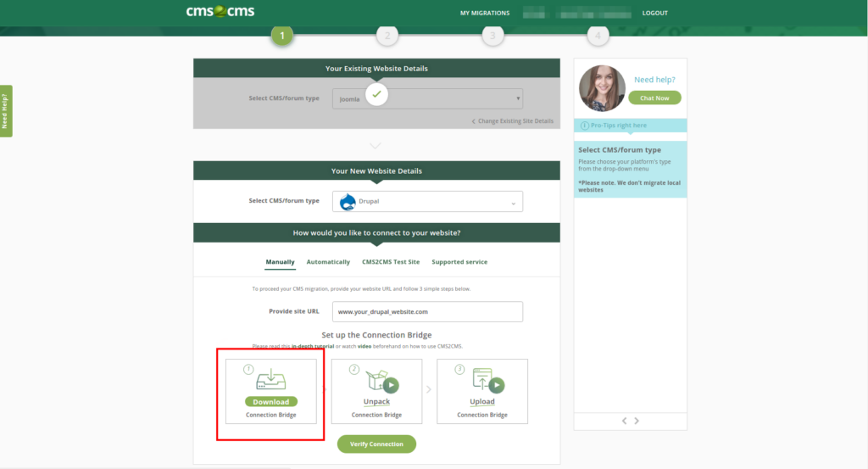Open My Migrations page

coord(485,13)
